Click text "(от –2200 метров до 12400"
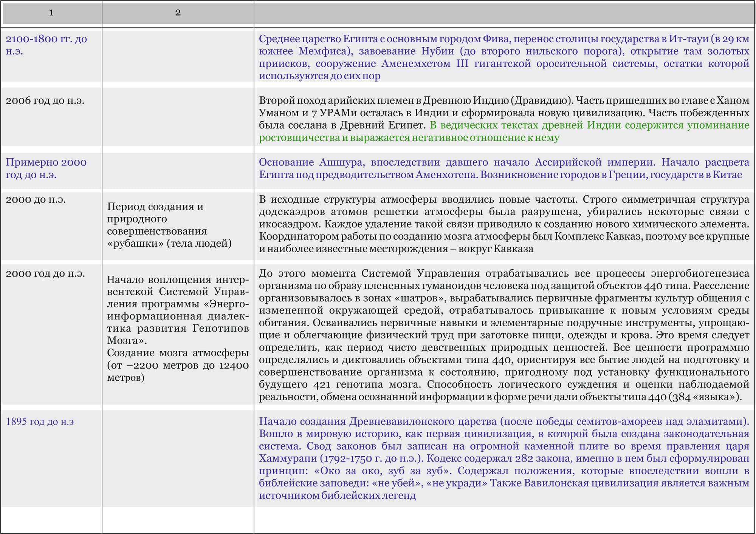756x534 pixels. pos(178,365)
